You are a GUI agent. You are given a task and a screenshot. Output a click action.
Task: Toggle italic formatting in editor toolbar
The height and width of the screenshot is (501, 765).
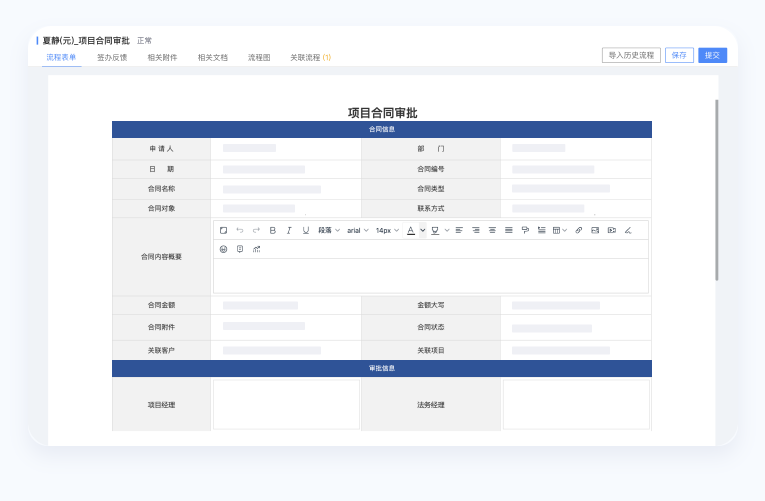click(289, 230)
